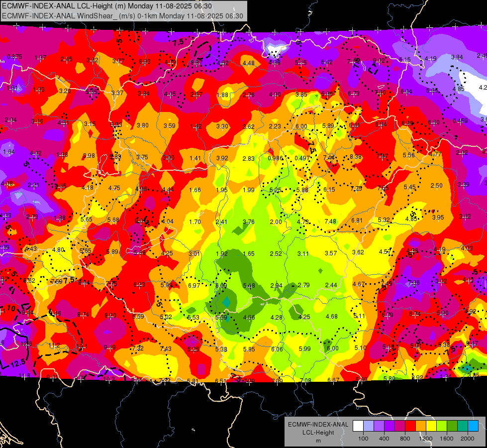
Task: Click the wind shear value 2.57
Action: 196,95
